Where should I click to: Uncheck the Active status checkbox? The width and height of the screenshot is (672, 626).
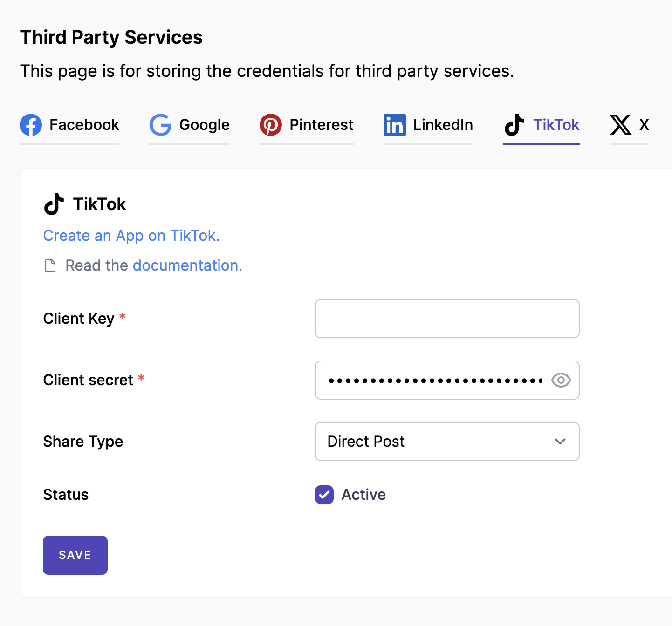tap(324, 495)
